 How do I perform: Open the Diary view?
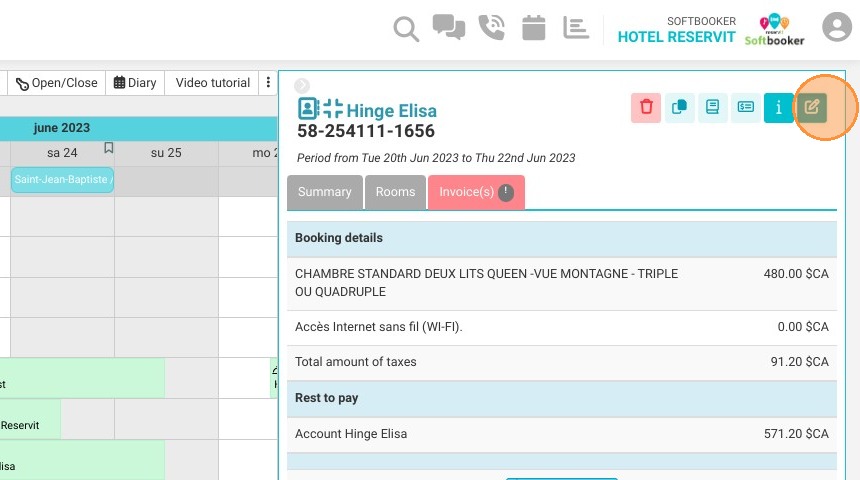point(135,83)
